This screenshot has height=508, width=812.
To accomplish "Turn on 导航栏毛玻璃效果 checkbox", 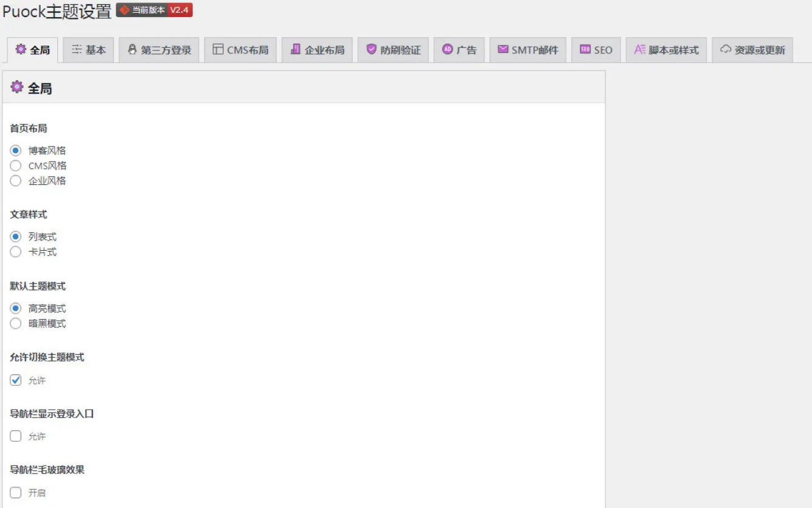I will [16, 493].
